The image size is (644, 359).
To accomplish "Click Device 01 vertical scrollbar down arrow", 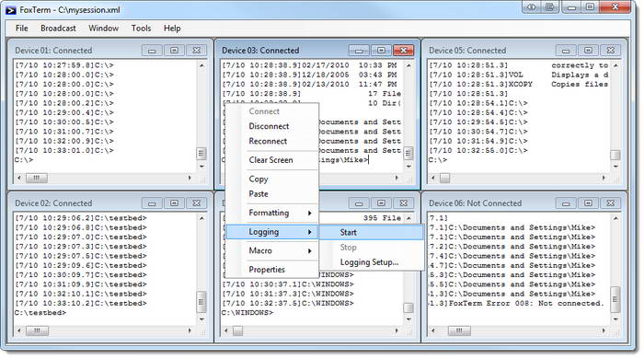I will (x=201, y=167).
